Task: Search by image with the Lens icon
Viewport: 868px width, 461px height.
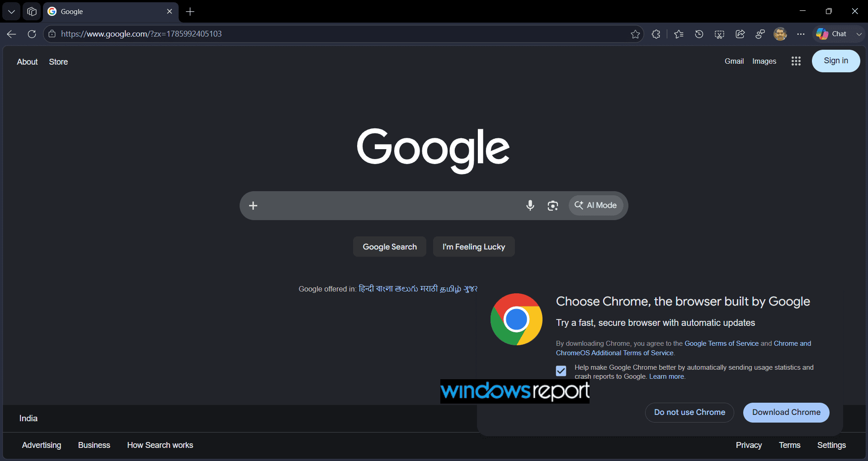Action: [552, 206]
